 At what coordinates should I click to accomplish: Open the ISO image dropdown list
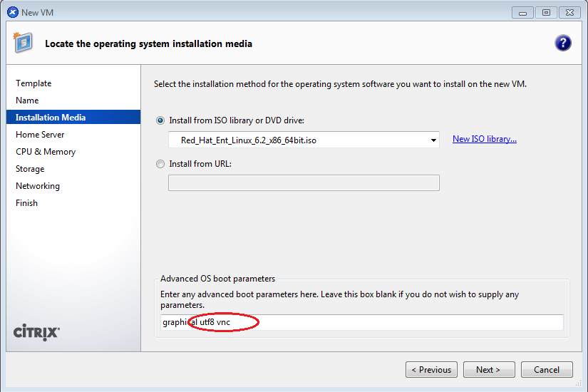pos(433,140)
